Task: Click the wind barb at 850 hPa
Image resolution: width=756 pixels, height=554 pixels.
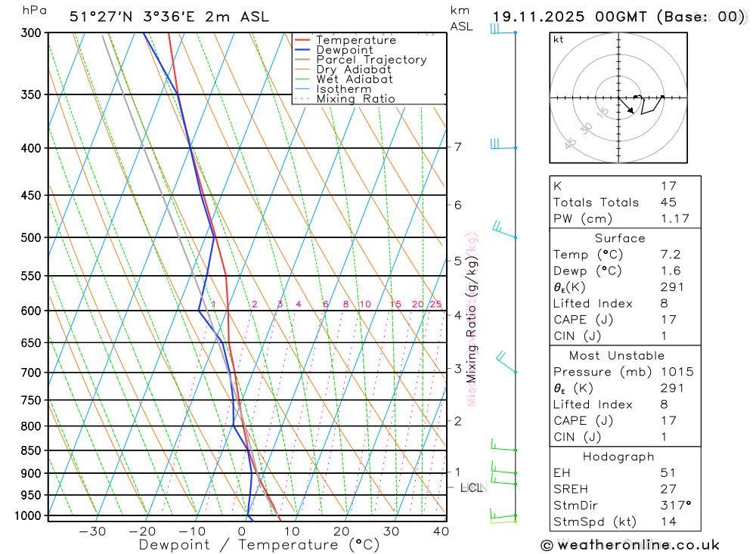Action: tap(503, 444)
